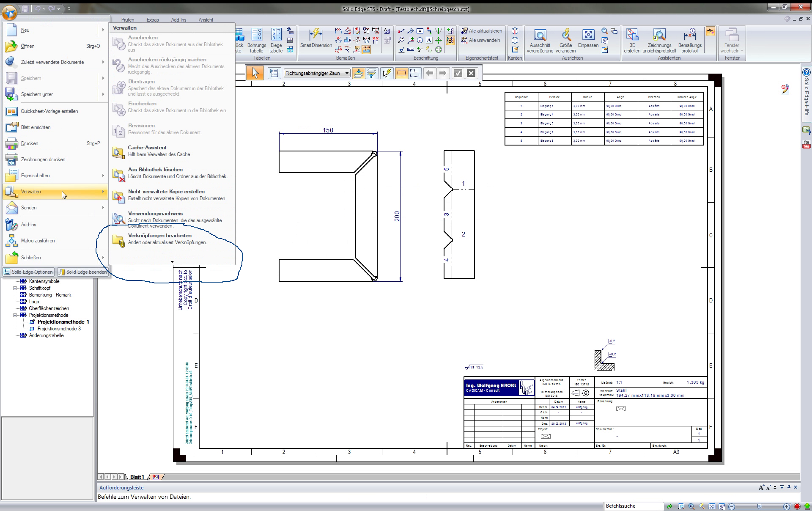Increase prompt bar font size icon
The height and width of the screenshot is (511, 812).
[x=762, y=488]
